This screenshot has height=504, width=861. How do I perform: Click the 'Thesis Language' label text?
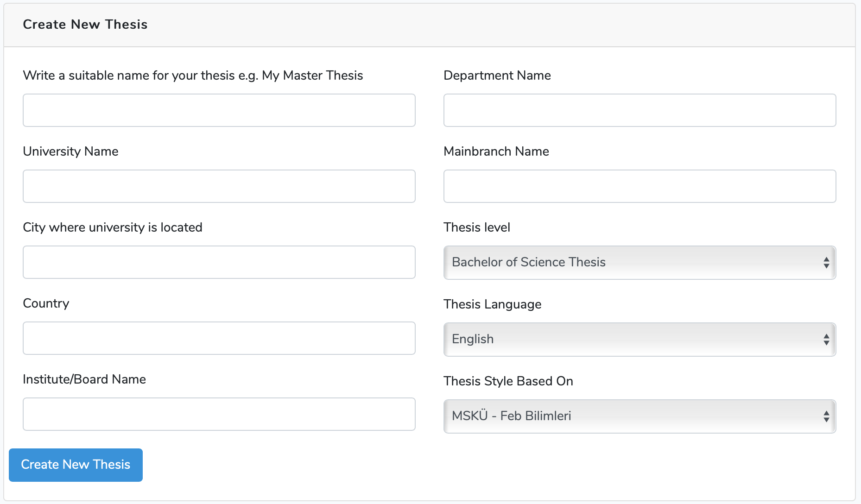point(492,304)
